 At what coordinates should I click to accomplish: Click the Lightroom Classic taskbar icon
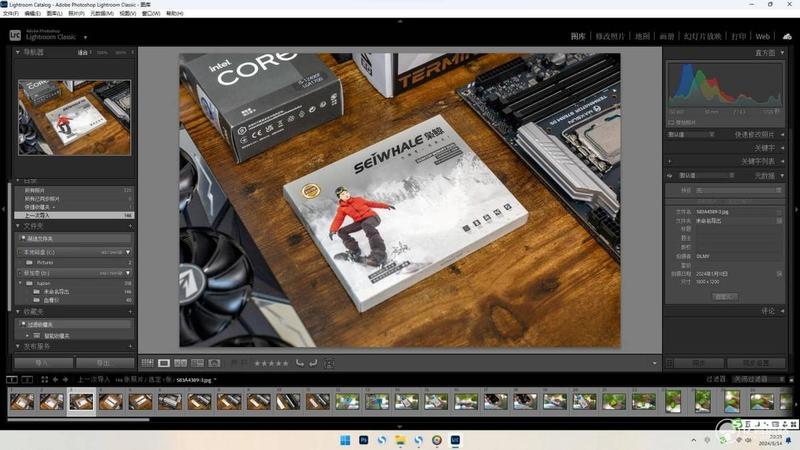(455, 440)
